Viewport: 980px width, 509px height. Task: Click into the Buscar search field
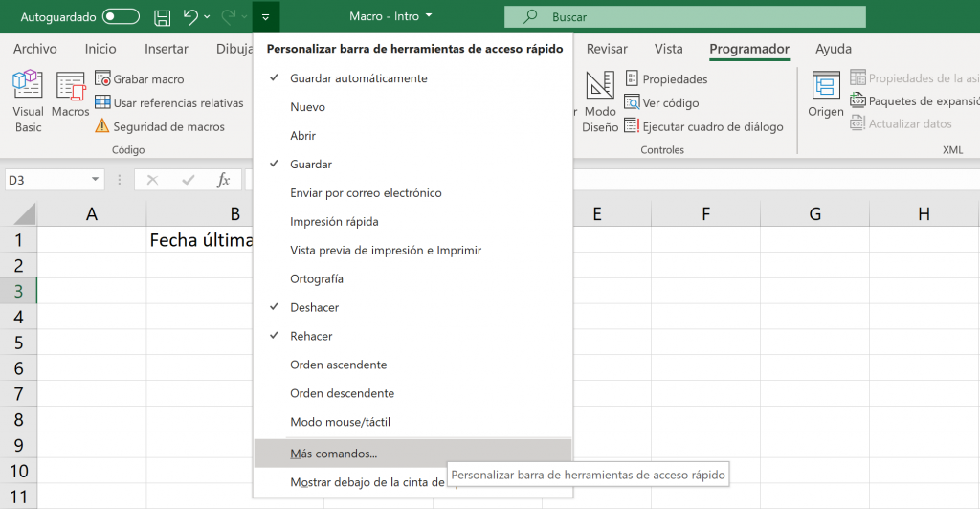685,17
